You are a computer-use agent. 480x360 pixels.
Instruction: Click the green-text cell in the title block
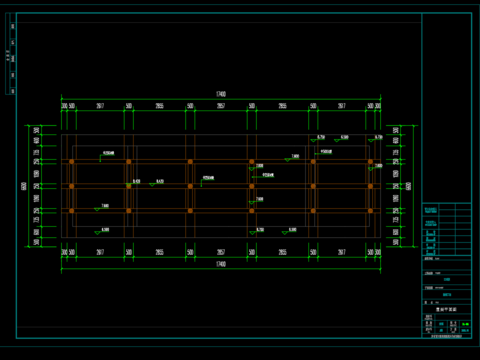click(465, 324)
